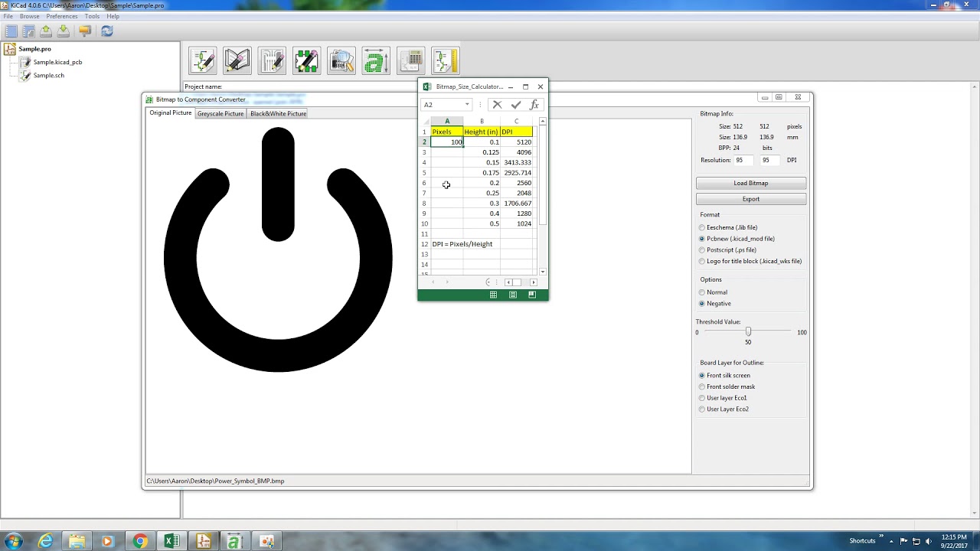
Task: Open Windows Explorer folder taskbar icon
Action: click(77, 541)
